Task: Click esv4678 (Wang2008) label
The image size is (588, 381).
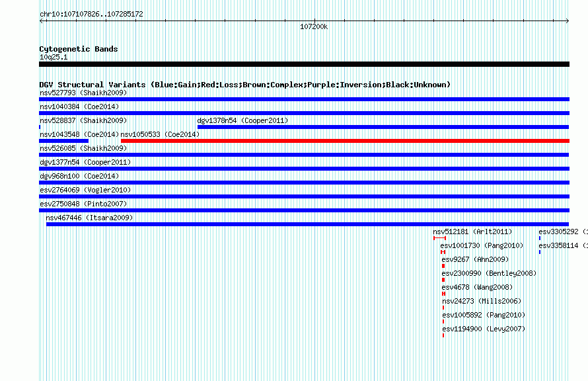Action: [x=477, y=287]
